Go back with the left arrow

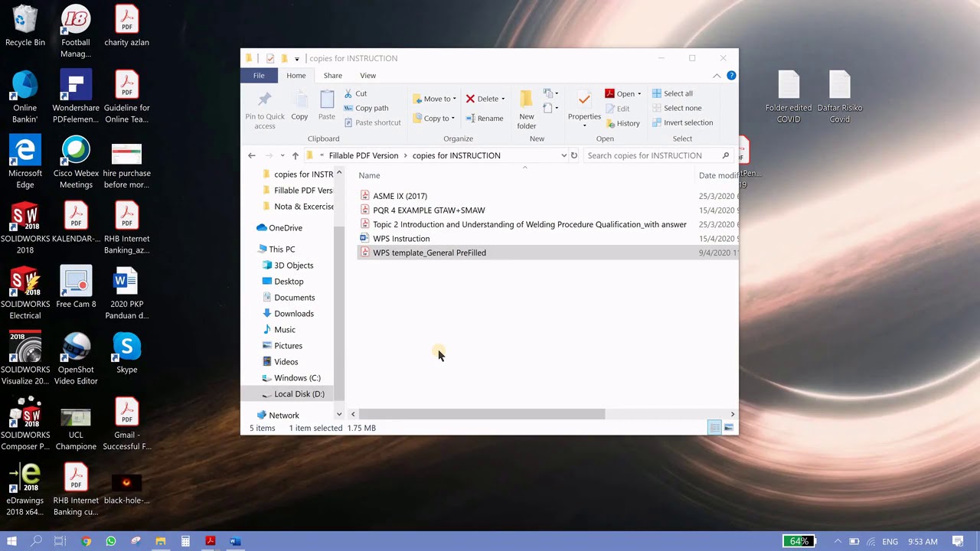tap(252, 155)
